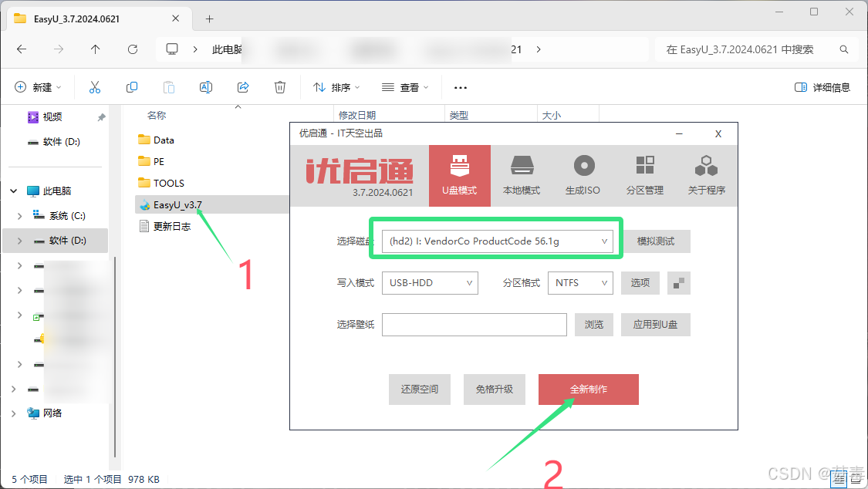Expand the highlighted 软件 (D:) tree node
Viewport: 868px width, 489px height.
(x=19, y=241)
